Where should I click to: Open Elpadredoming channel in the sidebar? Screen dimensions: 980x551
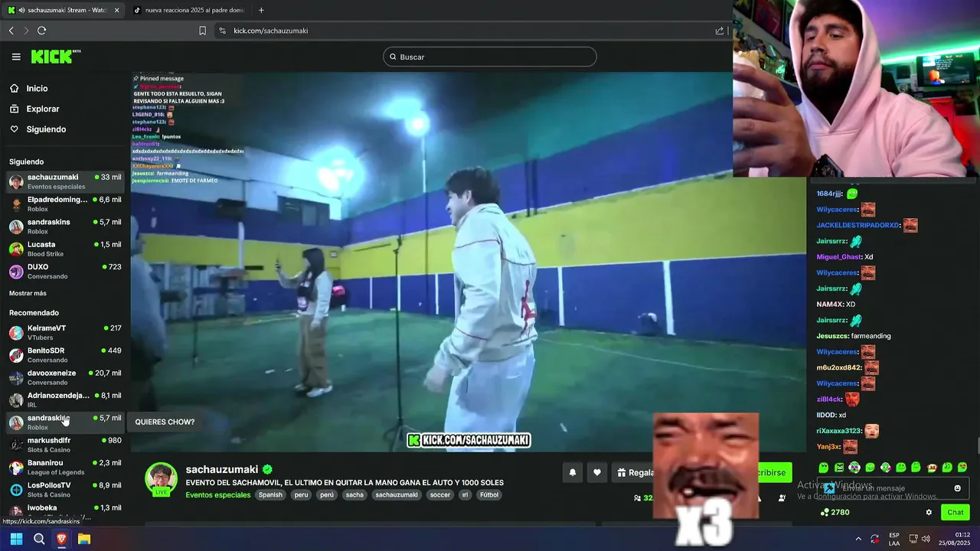coord(65,204)
